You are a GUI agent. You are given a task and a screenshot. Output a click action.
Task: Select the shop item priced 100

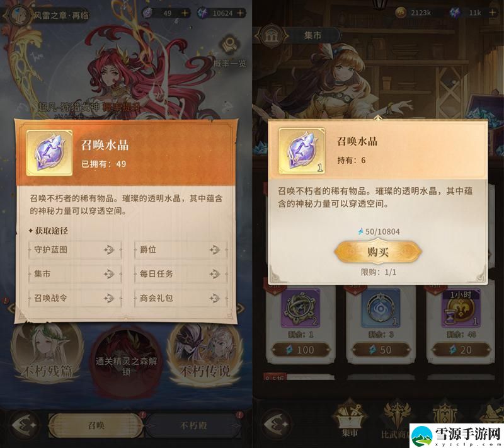pos(301,323)
